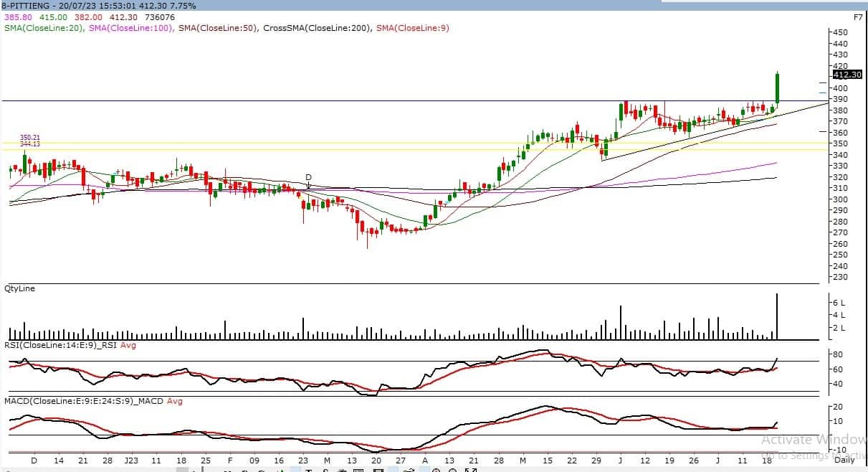Screen dimensions: 868x472
Task: Click the Text tool T icon in bottom toolbar
Action: (x=310, y=470)
